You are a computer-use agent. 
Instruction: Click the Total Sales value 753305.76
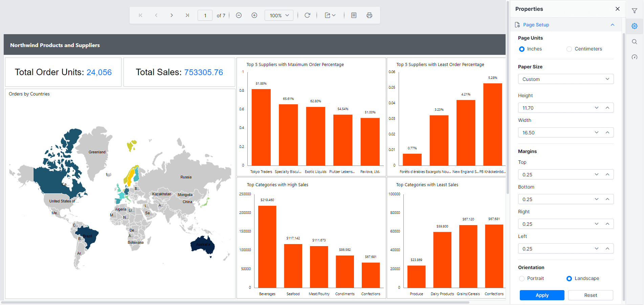[x=203, y=72]
